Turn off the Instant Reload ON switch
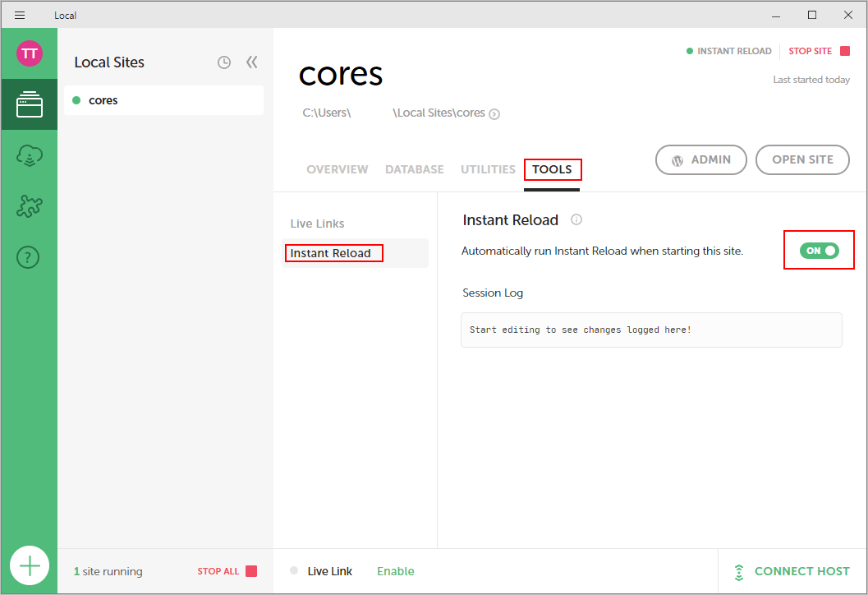Viewport: 868px width, 595px height. (820, 251)
